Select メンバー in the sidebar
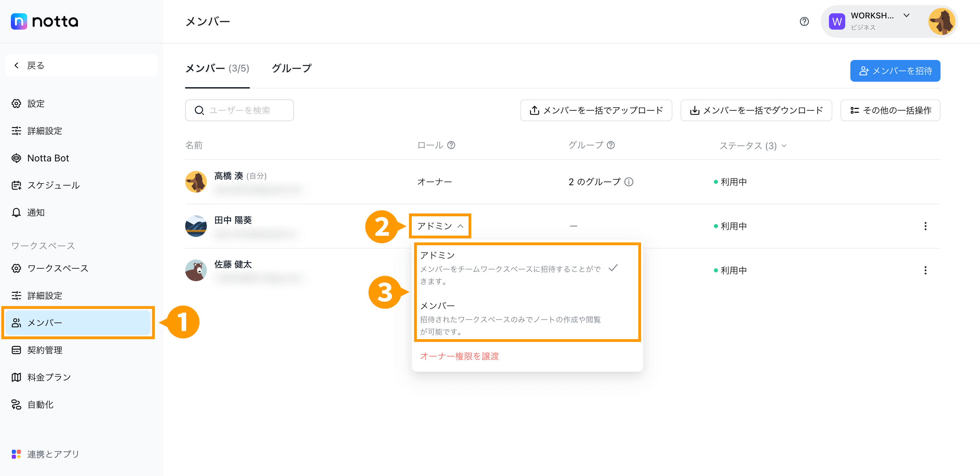The image size is (980, 476). pyautogui.click(x=78, y=322)
